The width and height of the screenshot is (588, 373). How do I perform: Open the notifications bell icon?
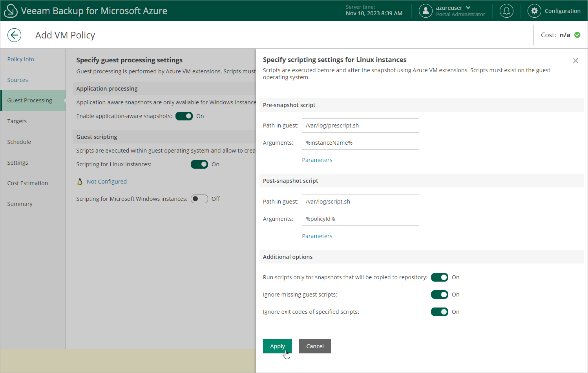click(x=506, y=11)
